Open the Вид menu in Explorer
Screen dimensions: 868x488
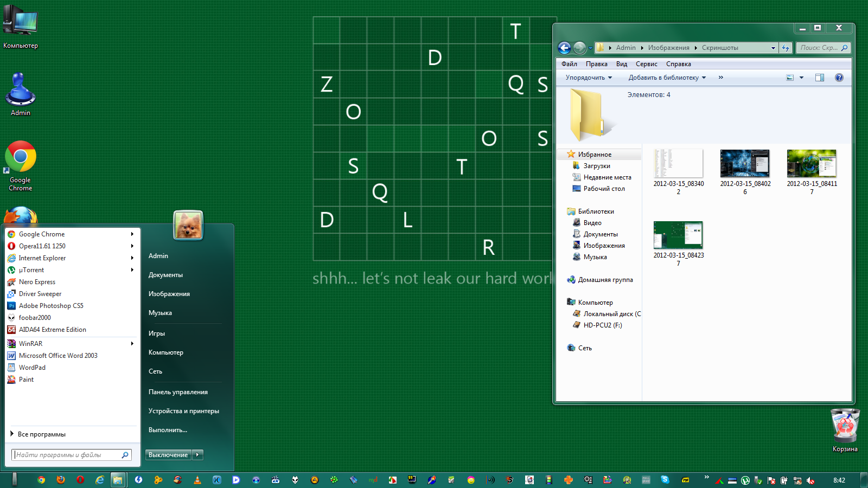coord(621,64)
